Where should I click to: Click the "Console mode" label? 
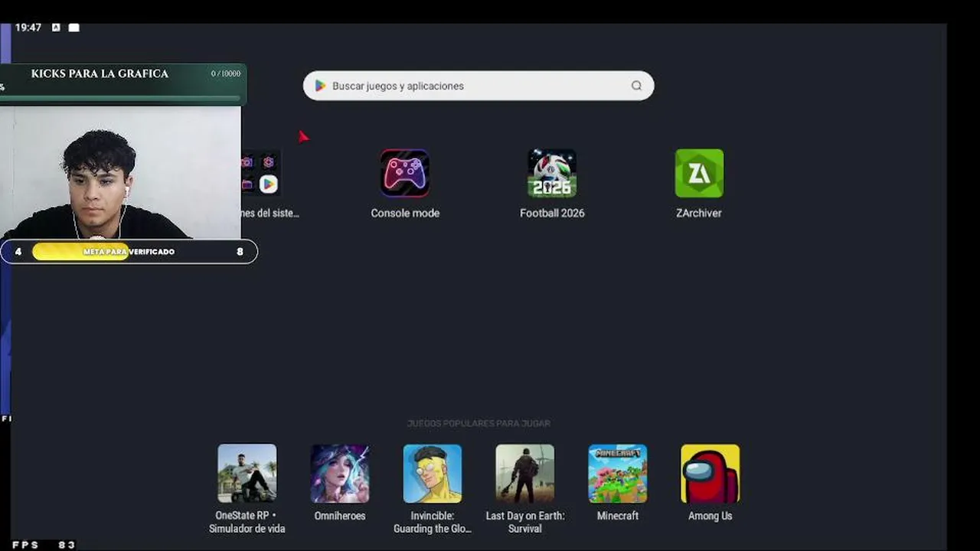(x=405, y=213)
